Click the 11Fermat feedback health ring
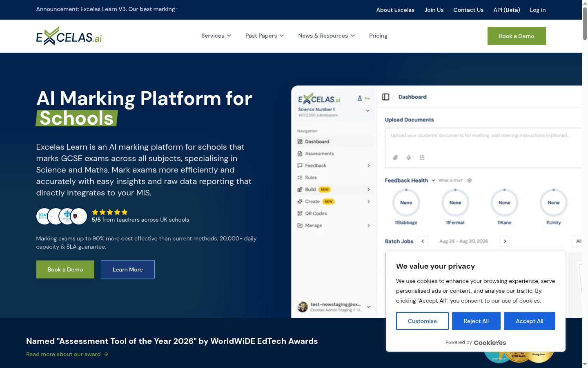 [455, 202]
